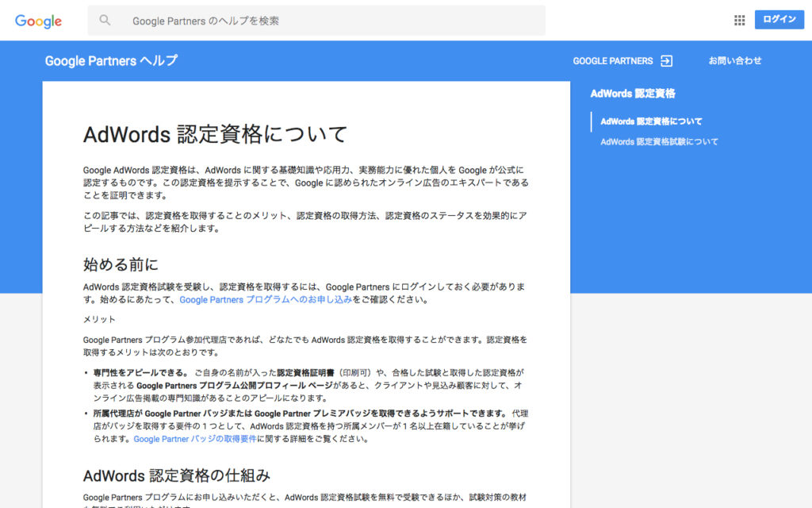Click the search magnifying glass icon

[x=105, y=20]
